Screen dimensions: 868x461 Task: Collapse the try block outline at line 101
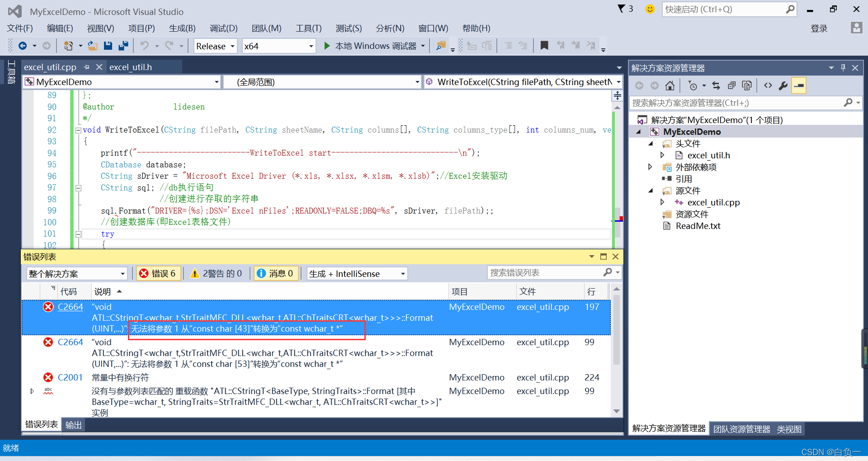(78, 234)
